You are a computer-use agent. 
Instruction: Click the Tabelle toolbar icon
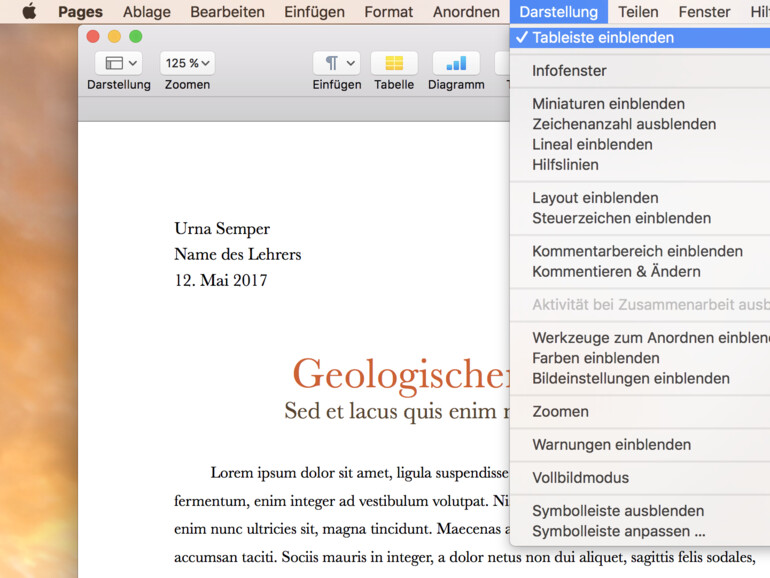[394, 63]
